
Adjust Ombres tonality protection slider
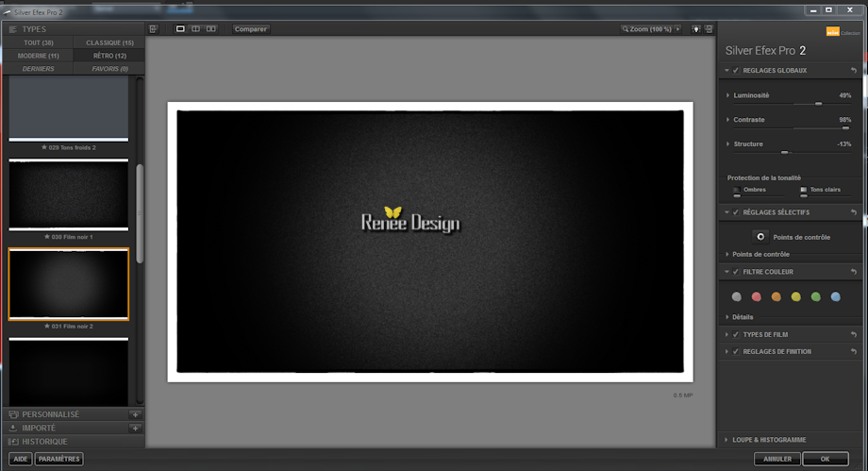click(736, 195)
